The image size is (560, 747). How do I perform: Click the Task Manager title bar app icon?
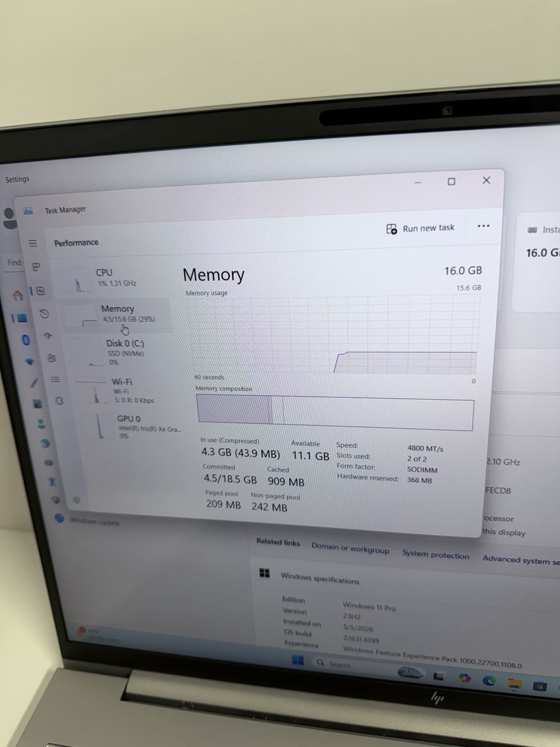[x=28, y=211]
